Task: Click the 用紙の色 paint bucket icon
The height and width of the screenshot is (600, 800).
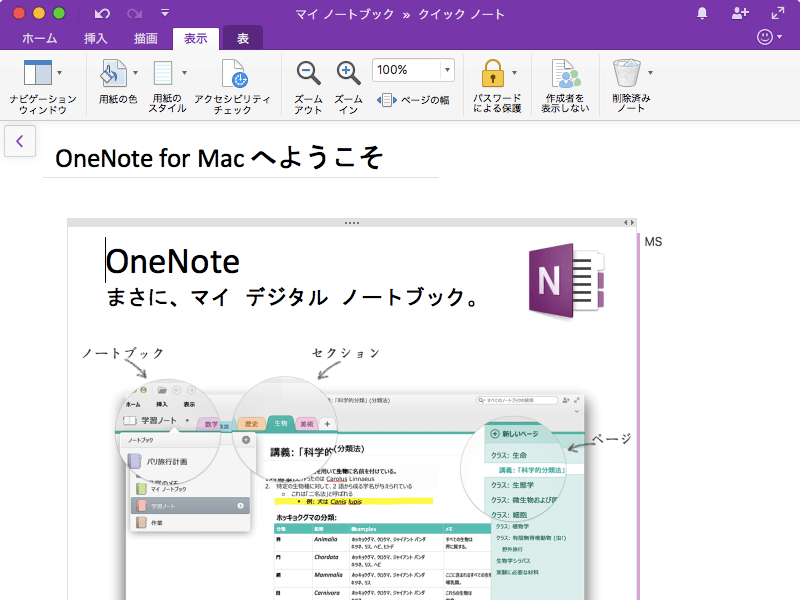Action: tap(113, 72)
